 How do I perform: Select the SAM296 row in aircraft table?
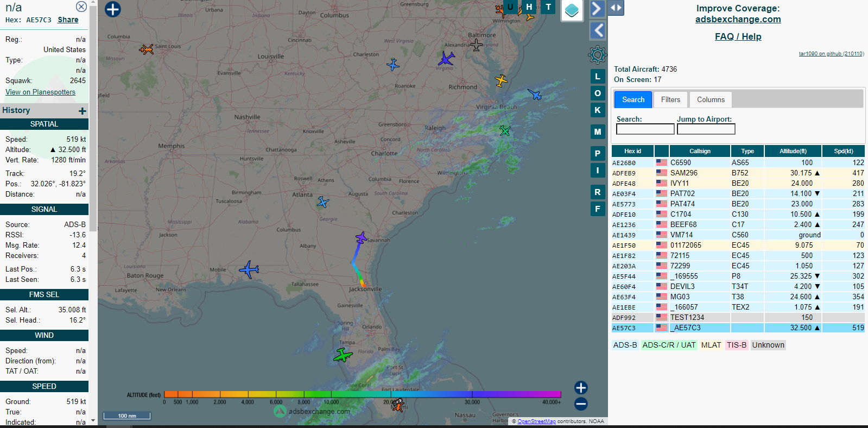pyautogui.click(x=738, y=173)
